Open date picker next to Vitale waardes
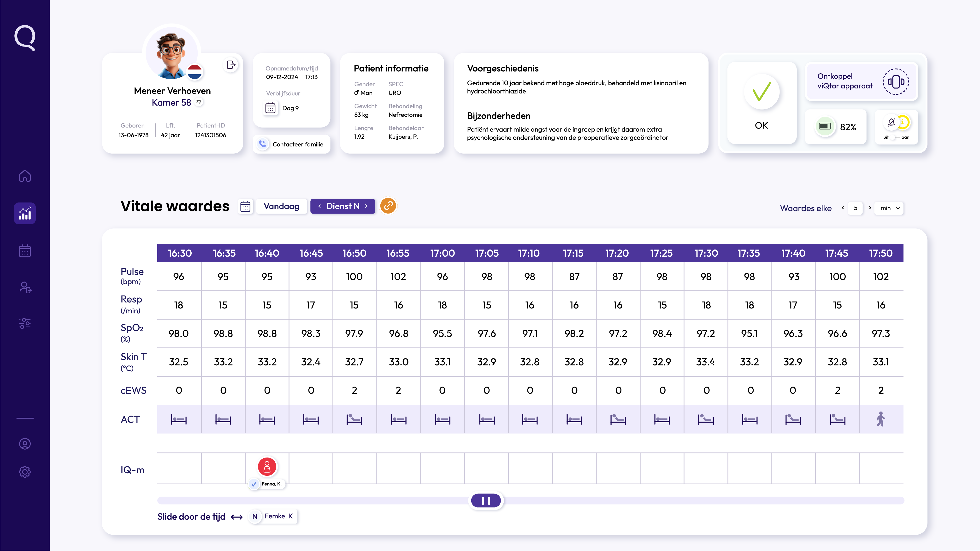This screenshot has width=980, height=551. tap(245, 206)
